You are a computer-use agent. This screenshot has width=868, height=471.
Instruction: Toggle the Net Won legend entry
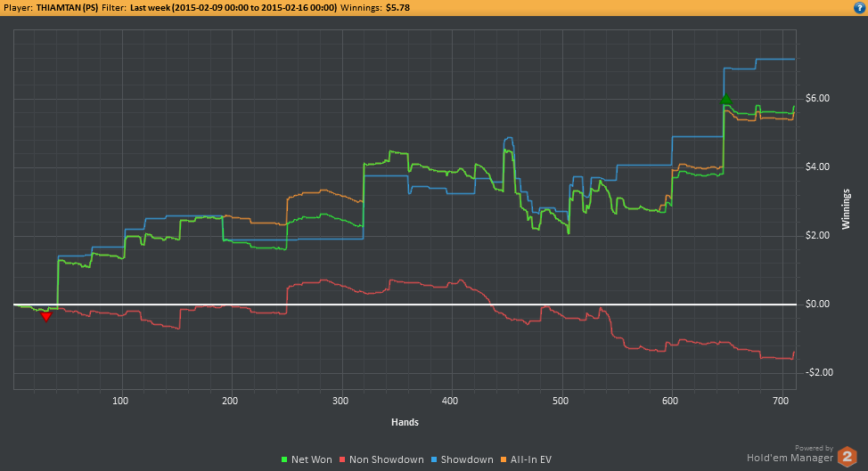[x=307, y=459]
